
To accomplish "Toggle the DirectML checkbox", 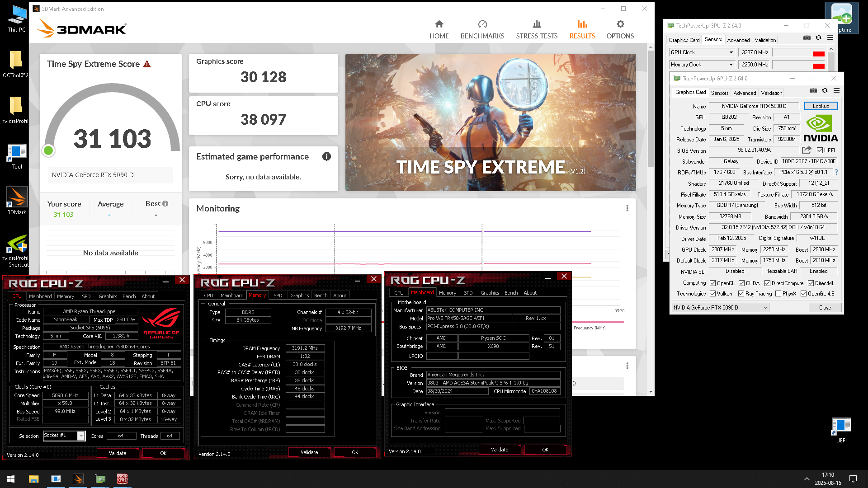I will (x=811, y=283).
